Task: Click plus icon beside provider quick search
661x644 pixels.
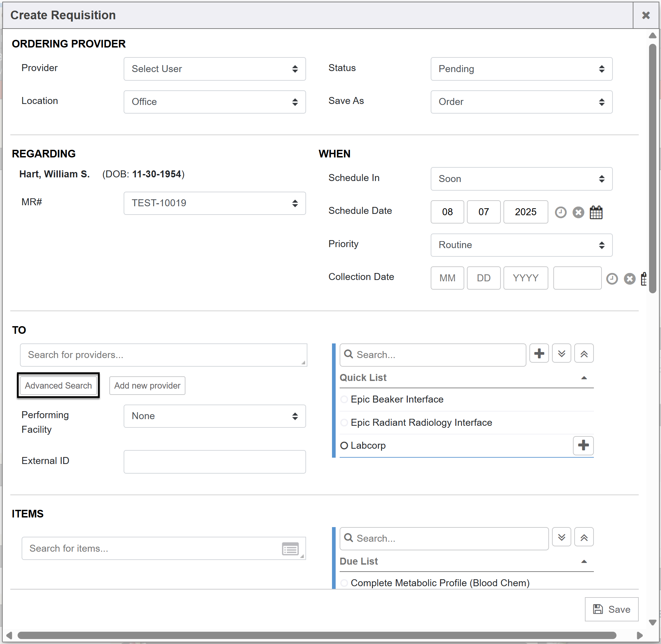Action: 539,353
